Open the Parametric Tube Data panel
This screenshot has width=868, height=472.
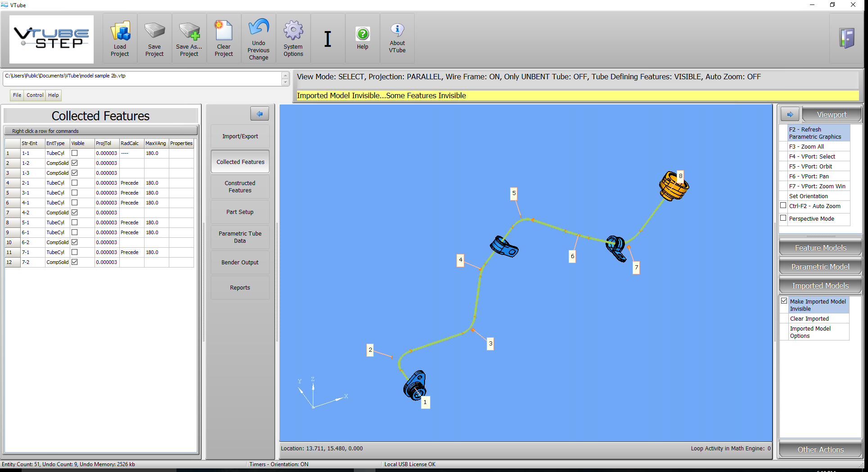240,237
